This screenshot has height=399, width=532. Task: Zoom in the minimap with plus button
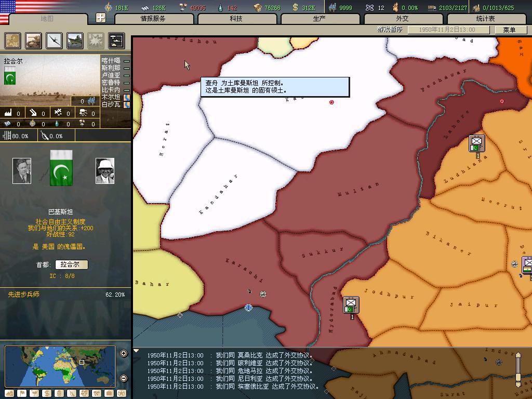[x=124, y=353]
